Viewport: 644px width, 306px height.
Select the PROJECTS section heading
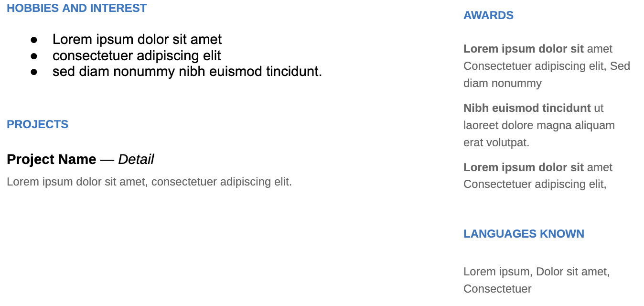click(x=37, y=124)
